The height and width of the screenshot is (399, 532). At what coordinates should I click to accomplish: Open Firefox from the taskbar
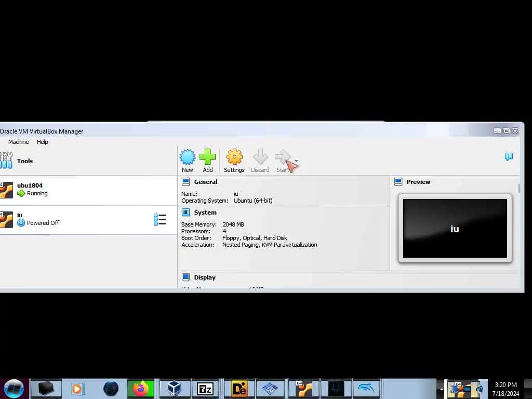140,389
